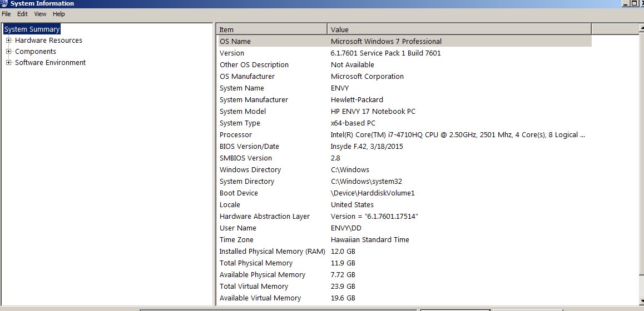The width and height of the screenshot is (644, 311).
Task: Open the File menu
Action: pyautogui.click(x=6, y=14)
